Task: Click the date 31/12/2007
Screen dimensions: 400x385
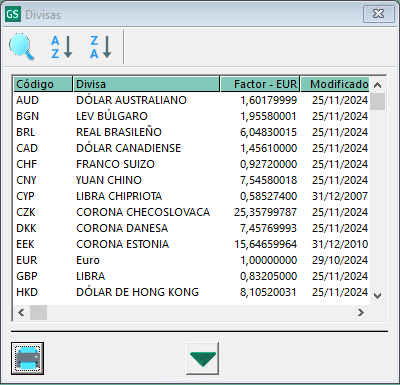Action: tap(340, 196)
